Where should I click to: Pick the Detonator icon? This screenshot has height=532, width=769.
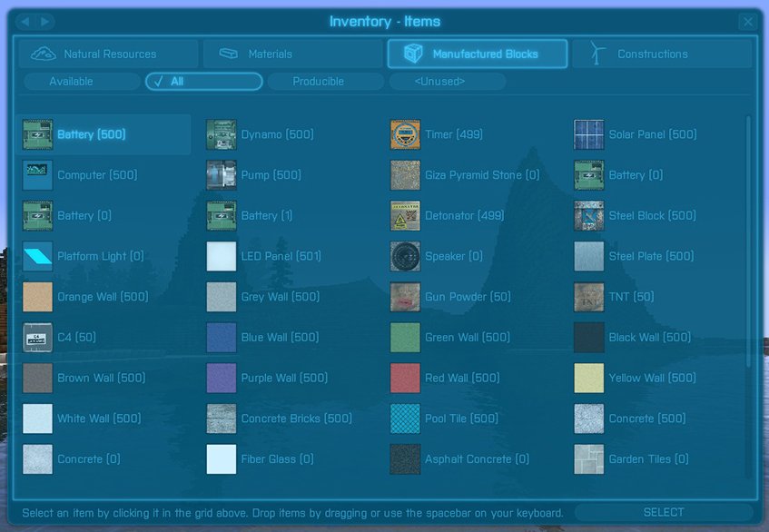tap(405, 216)
